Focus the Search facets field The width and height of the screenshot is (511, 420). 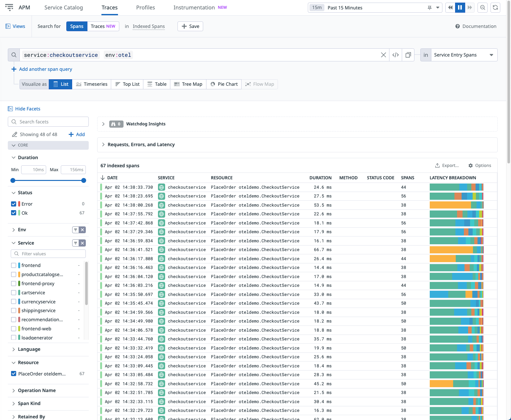pos(48,122)
